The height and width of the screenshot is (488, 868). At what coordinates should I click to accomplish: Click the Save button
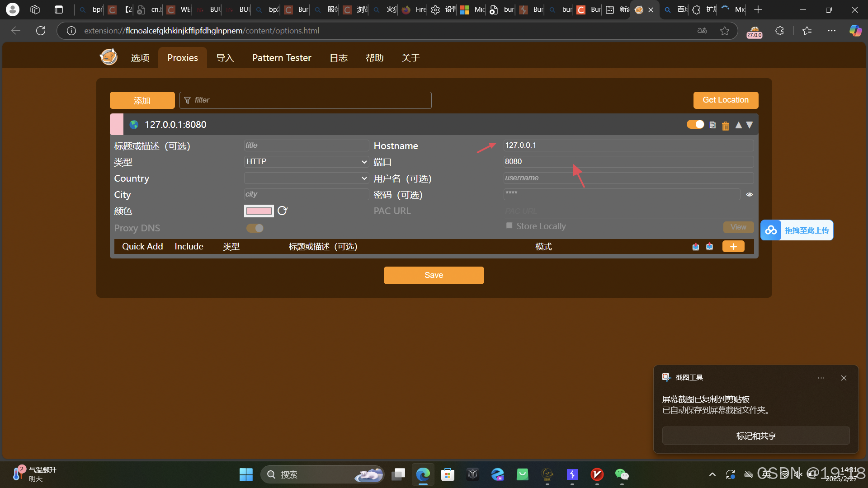(x=434, y=275)
